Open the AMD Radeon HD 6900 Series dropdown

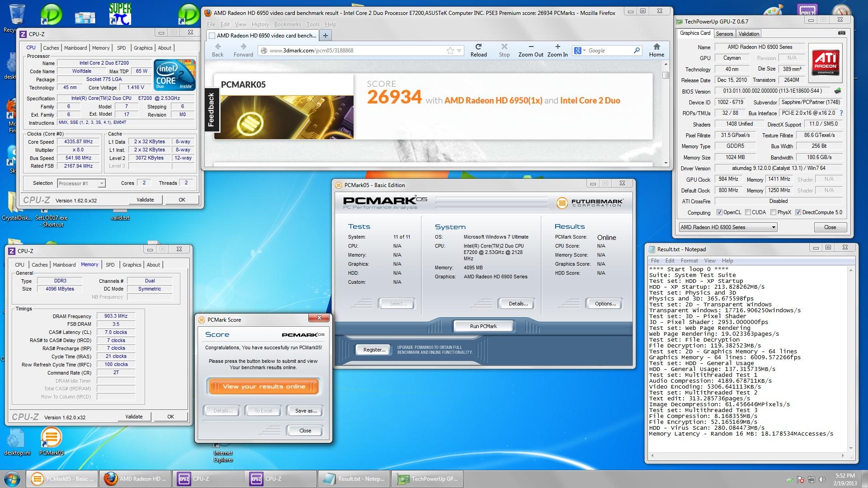(728, 227)
